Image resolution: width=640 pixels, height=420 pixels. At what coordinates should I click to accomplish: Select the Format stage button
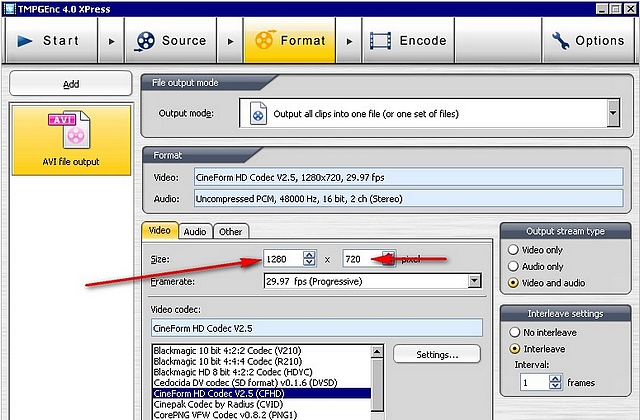coord(290,40)
